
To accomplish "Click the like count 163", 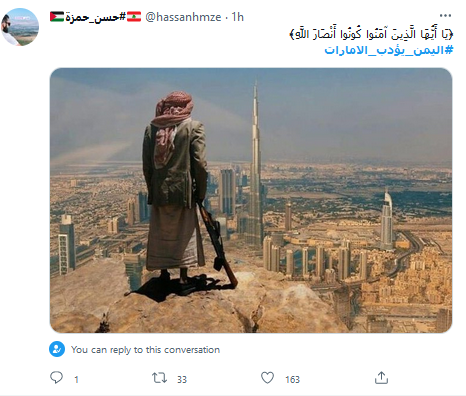I will click(292, 379).
